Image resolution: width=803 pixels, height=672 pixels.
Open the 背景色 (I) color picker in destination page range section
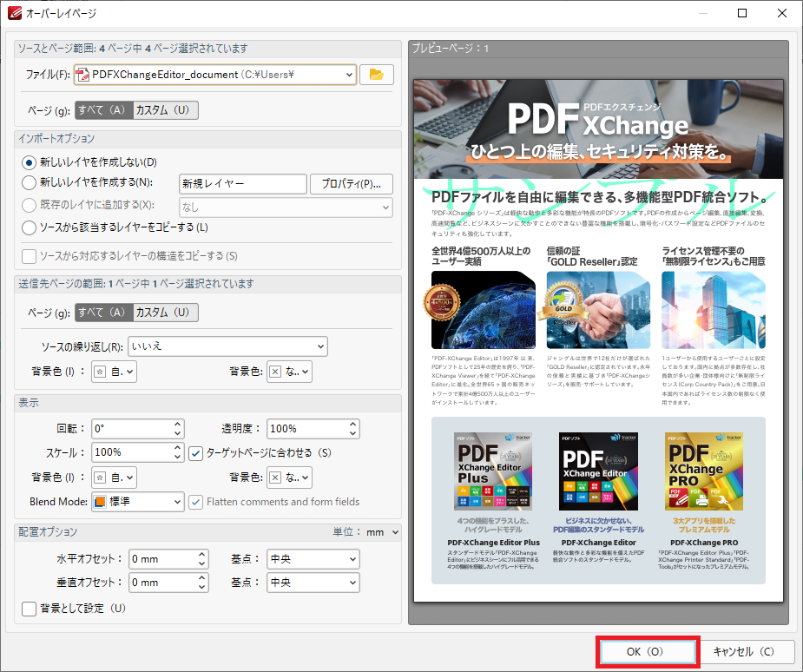(115, 372)
